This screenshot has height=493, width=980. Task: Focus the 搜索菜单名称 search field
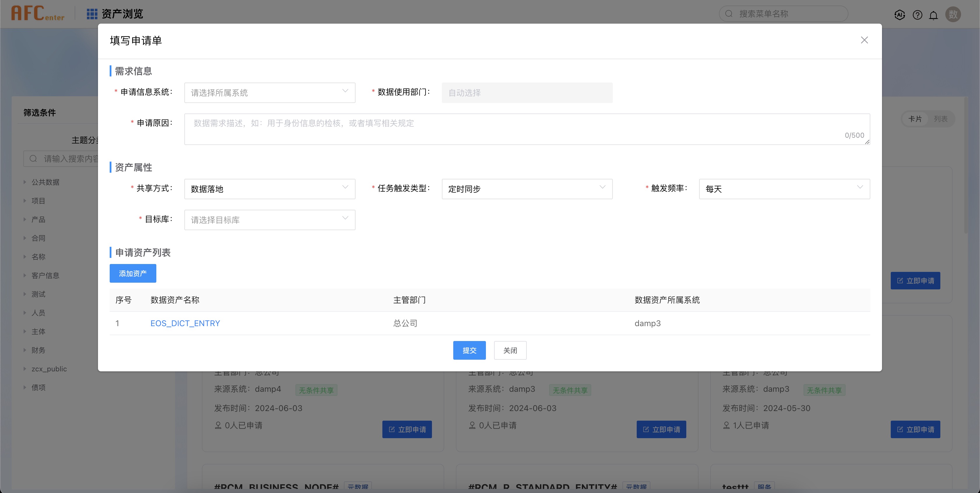pyautogui.click(x=783, y=14)
